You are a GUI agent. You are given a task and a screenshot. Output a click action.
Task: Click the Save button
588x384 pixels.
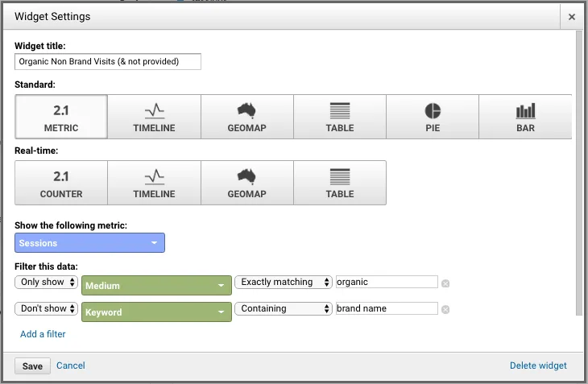(33, 366)
